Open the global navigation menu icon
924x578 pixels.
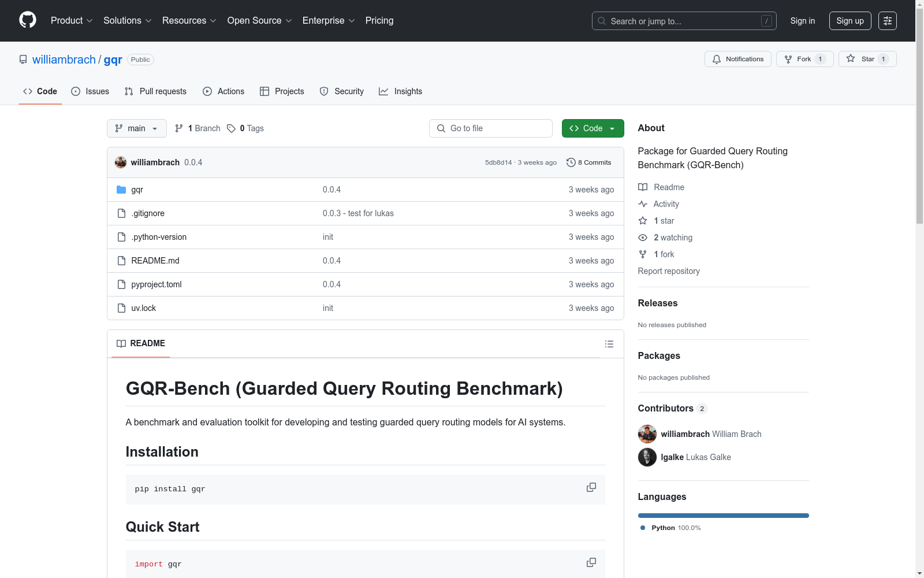pyautogui.click(x=888, y=21)
